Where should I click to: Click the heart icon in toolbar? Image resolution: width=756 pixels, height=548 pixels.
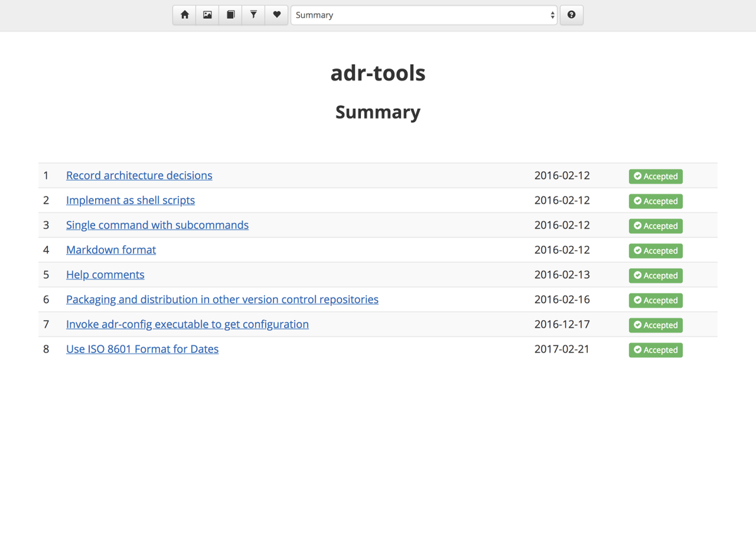point(277,14)
